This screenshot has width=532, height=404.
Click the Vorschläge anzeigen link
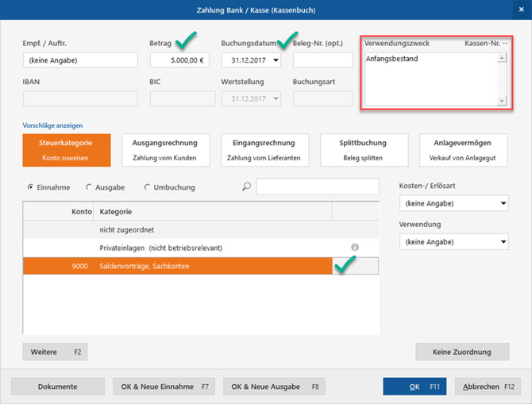(52, 125)
